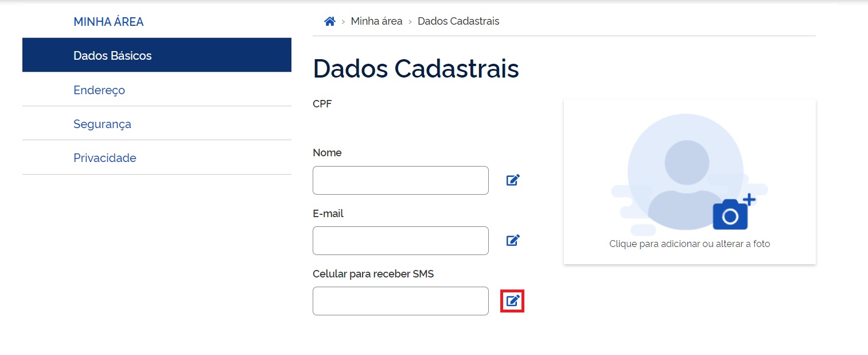Click the home icon in breadcrumb
The image size is (868, 355).
coord(329,21)
